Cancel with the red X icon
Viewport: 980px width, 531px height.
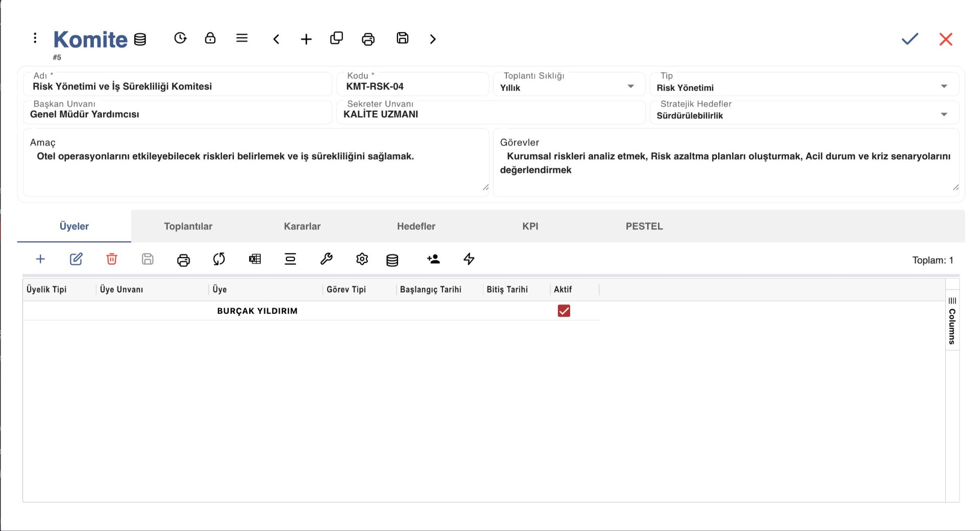946,39
